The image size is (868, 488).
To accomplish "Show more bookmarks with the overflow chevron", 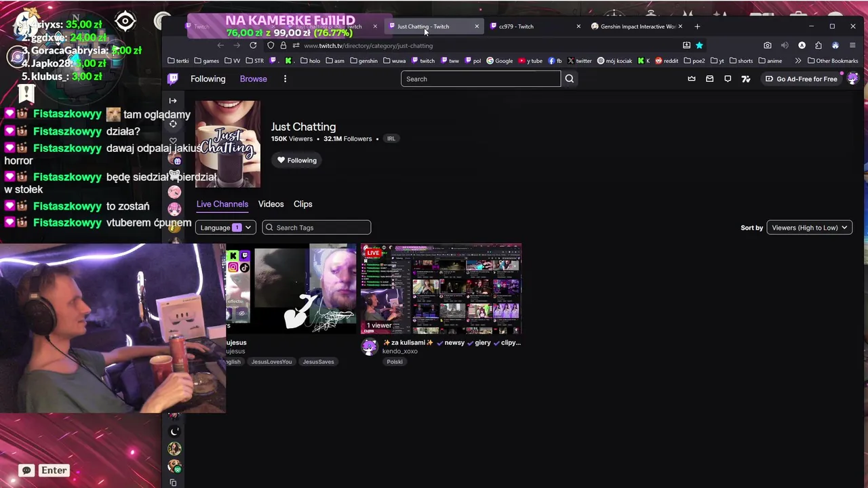I will coord(797,60).
